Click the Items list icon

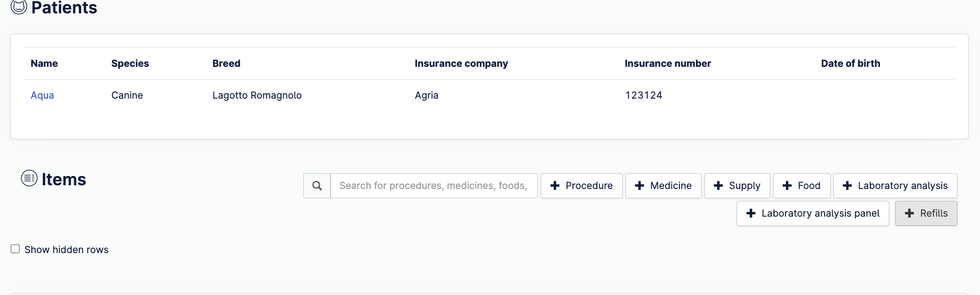29,178
